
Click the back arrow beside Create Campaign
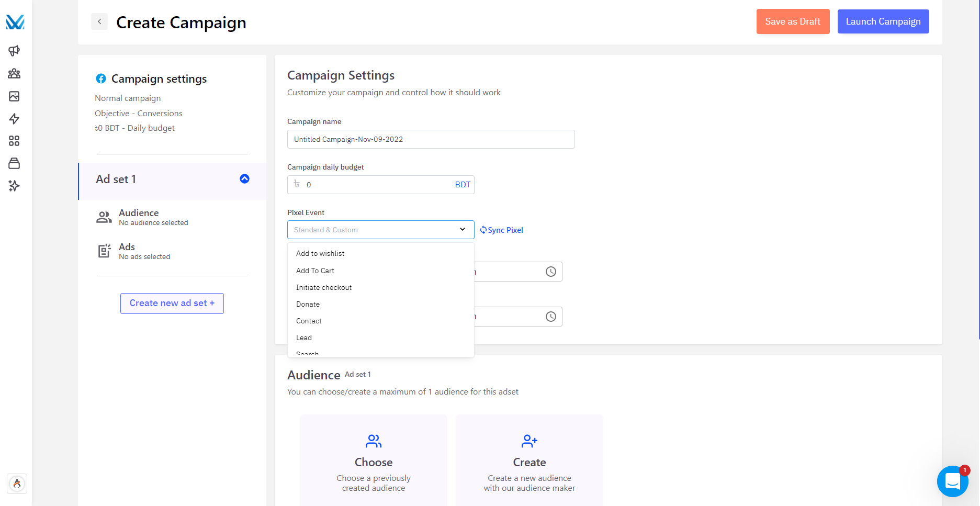click(99, 22)
